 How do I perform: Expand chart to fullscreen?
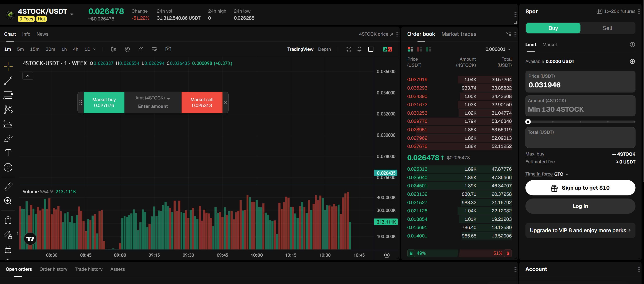(349, 49)
